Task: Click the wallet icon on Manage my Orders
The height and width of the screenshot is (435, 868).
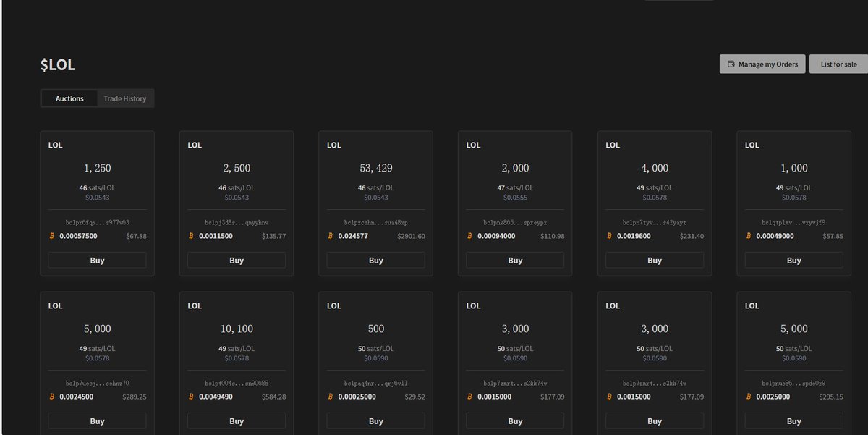Action: click(731, 64)
